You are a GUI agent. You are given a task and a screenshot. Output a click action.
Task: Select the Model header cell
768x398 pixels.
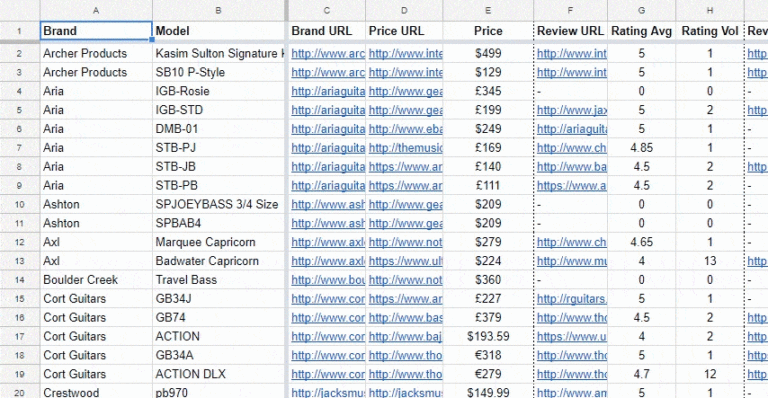218,31
